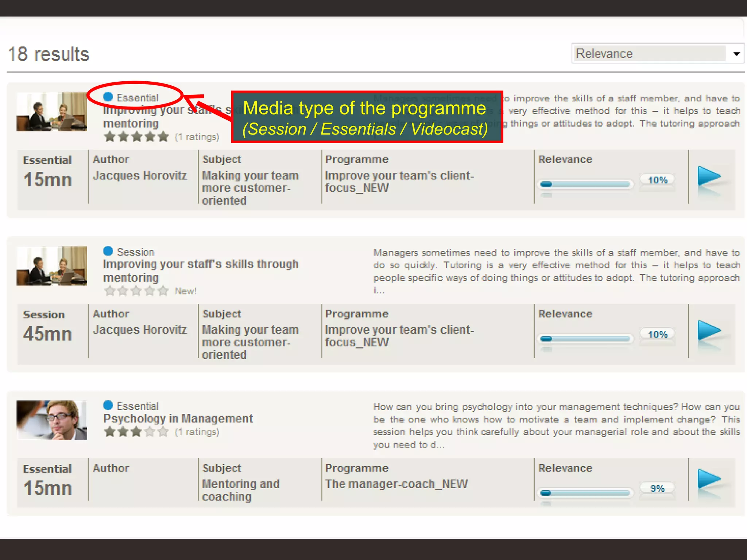The image size is (747, 560).
Task: Rate the Session result with empty stars
Action: [136, 291]
